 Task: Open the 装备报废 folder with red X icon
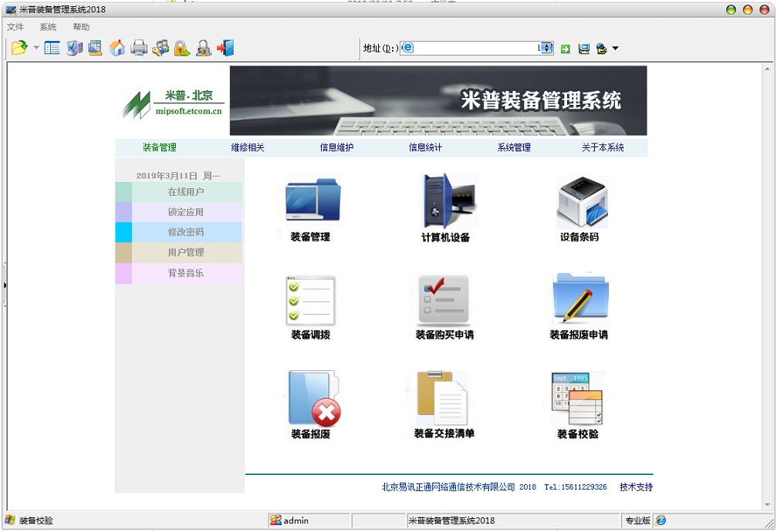tap(314, 399)
